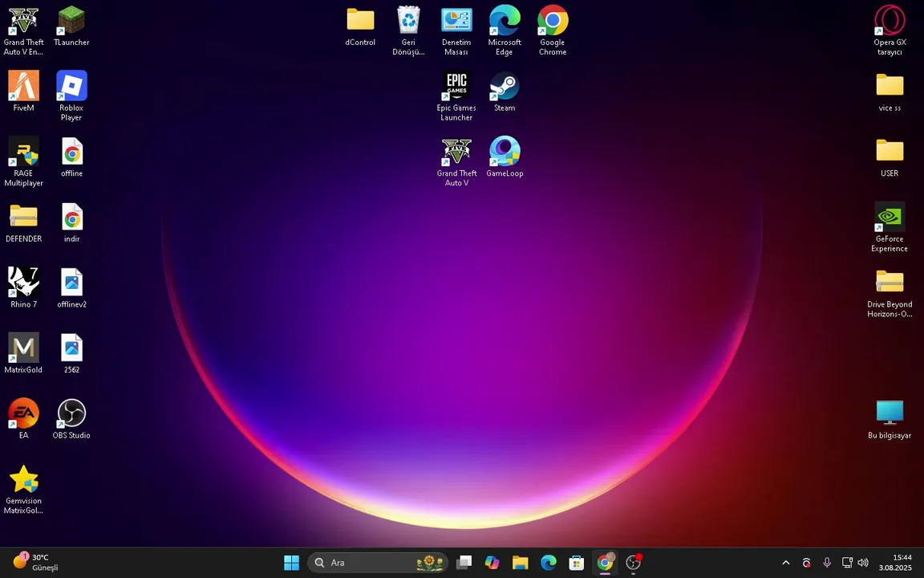Select the OBS Studio desktop shortcut
The width and height of the screenshot is (924, 578).
[71, 419]
